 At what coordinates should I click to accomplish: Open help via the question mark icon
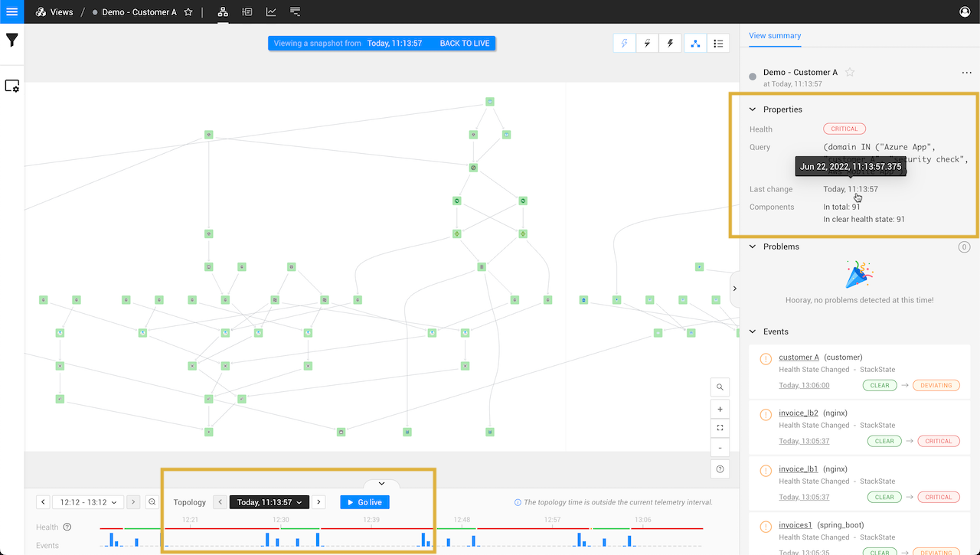(x=719, y=468)
